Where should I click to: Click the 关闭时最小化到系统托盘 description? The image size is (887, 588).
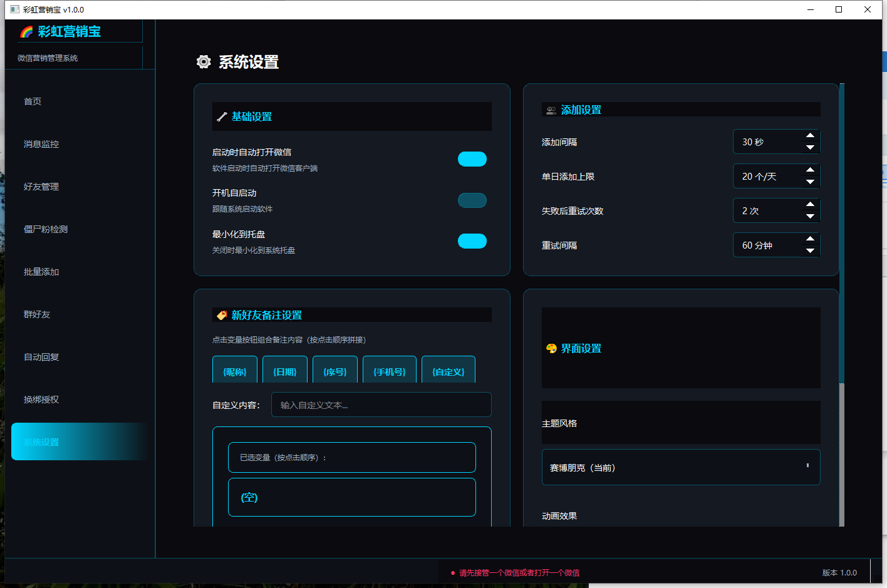pos(254,250)
